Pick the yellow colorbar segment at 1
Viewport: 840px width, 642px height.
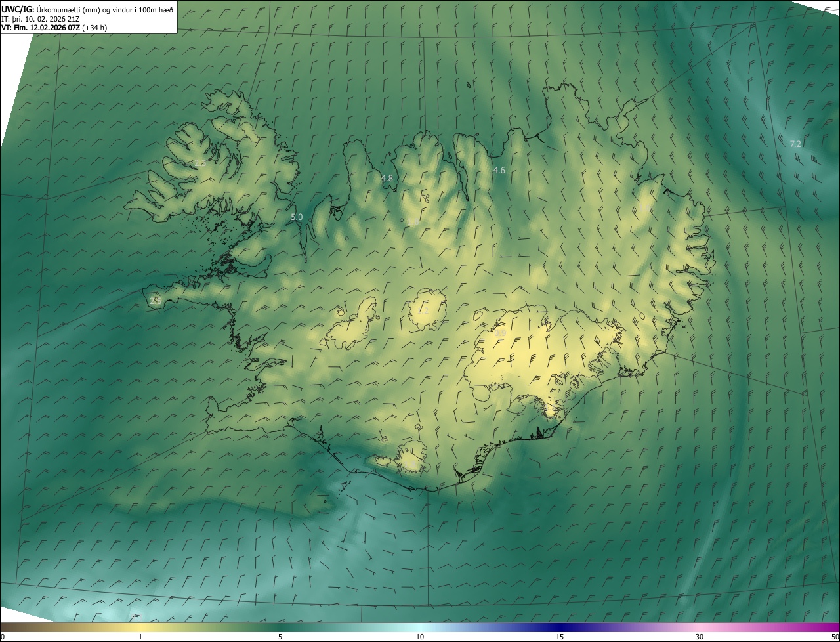(x=140, y=628)
